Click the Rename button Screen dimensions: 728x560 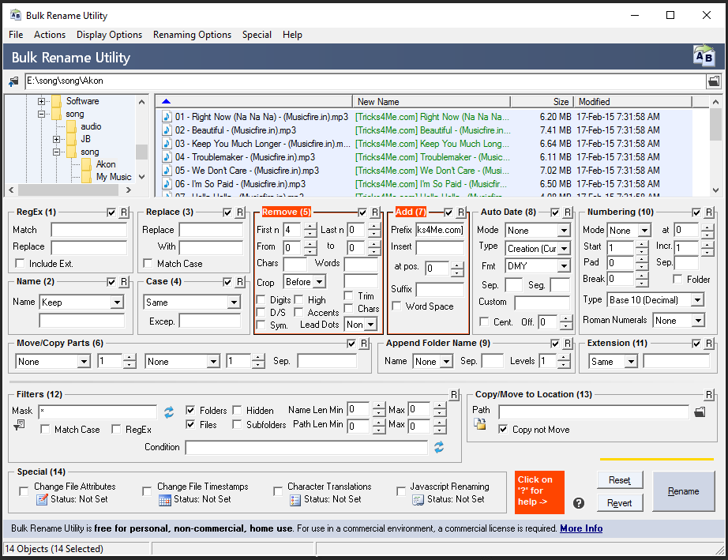684,491
